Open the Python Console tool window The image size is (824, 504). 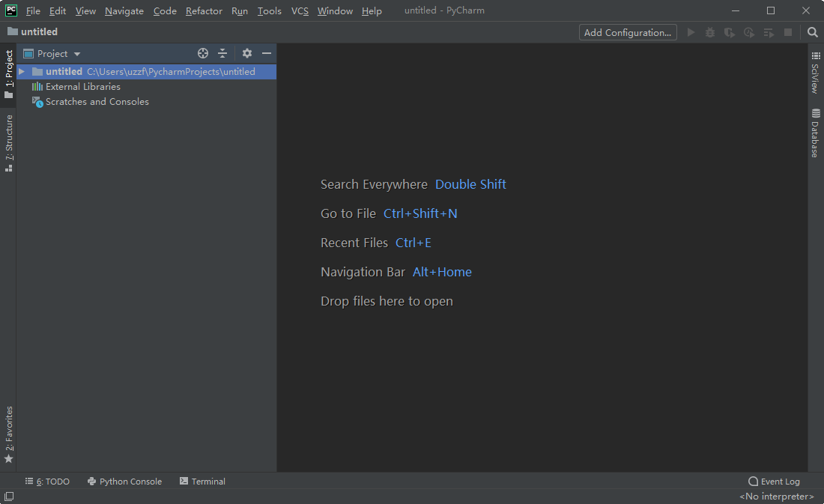pyautogui.click(x=124, y=482)
